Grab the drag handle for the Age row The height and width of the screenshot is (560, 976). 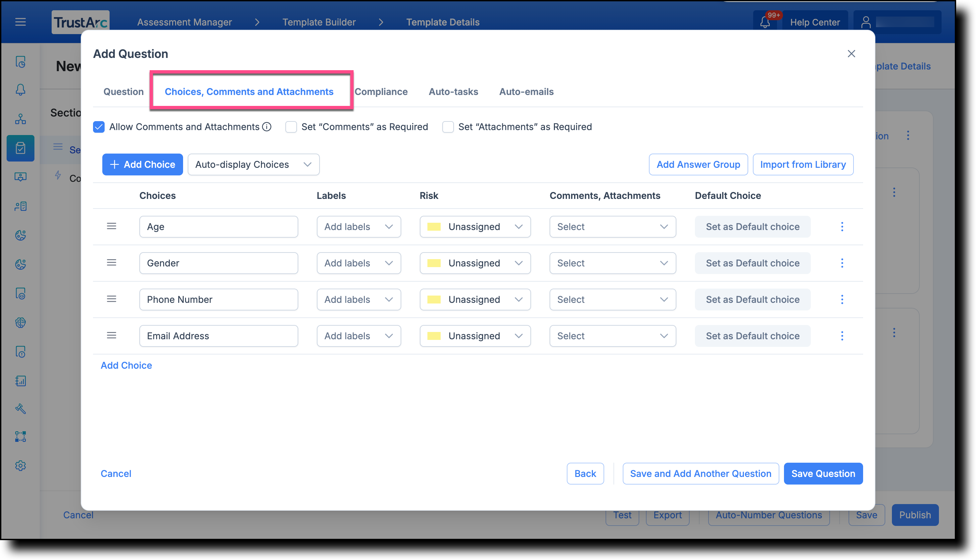point(112,226)
